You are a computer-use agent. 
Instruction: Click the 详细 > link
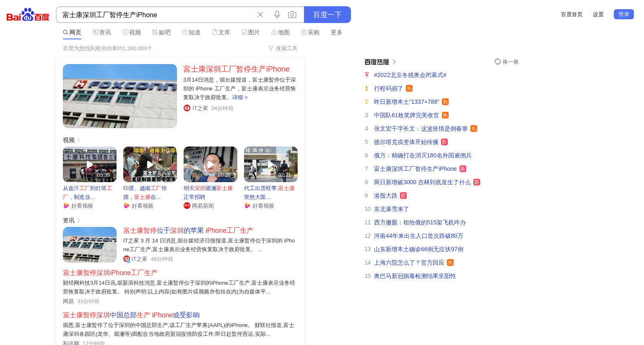pyautogui.click(x=240, y=98)
